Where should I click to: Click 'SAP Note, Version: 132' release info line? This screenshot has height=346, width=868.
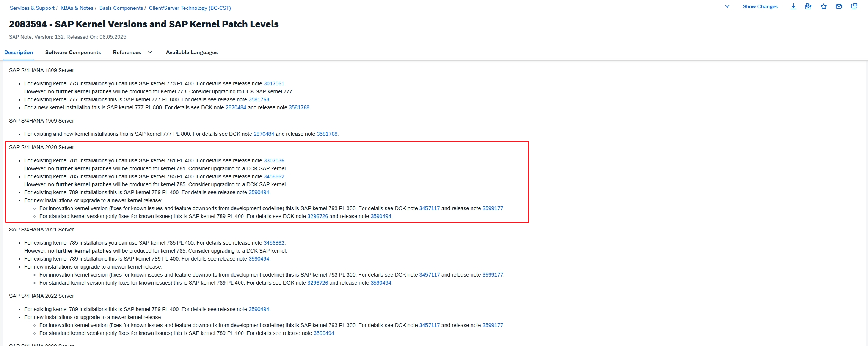coord(67,37)
